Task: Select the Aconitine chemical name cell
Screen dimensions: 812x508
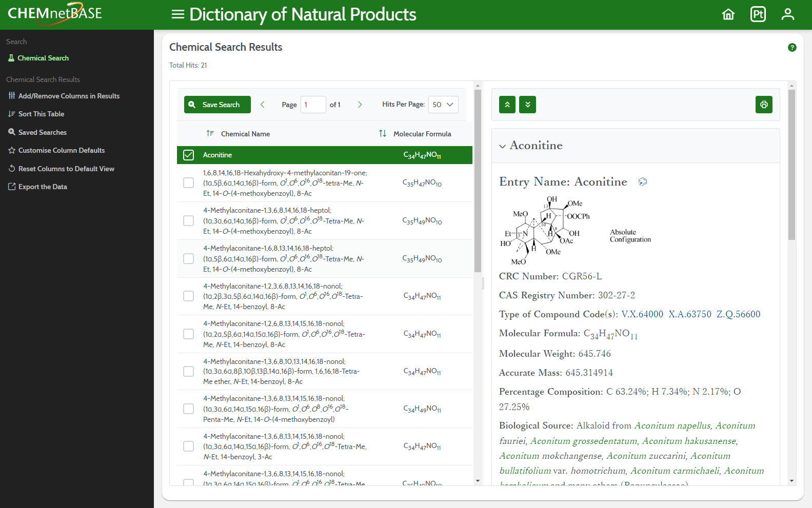Action: tap(217, 155)
